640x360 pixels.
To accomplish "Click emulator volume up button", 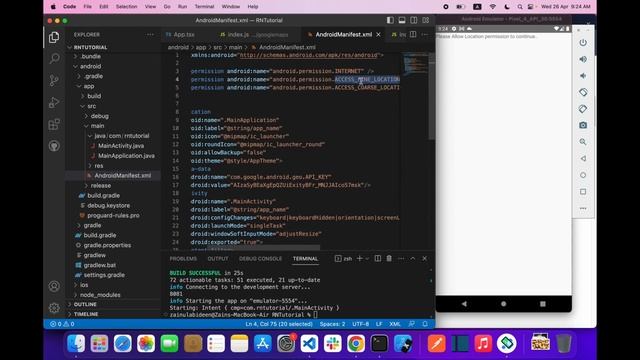I will click(583, 59).
